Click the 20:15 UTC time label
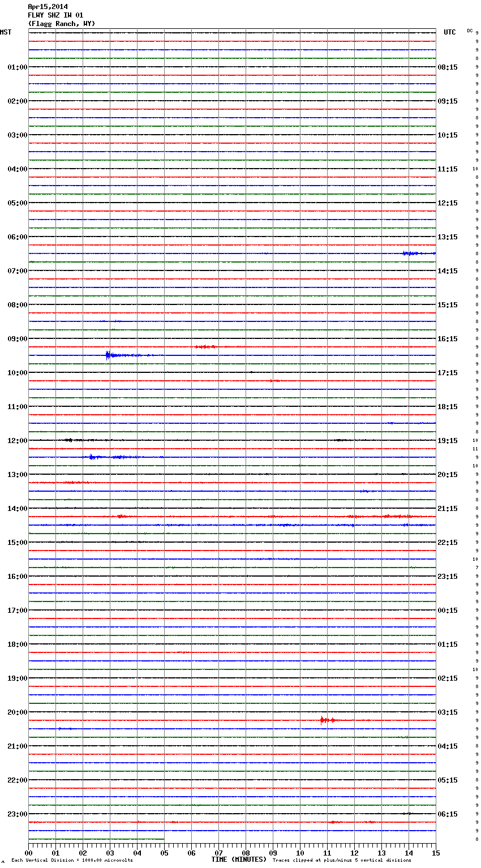The image size is (481, 868). 448,475
